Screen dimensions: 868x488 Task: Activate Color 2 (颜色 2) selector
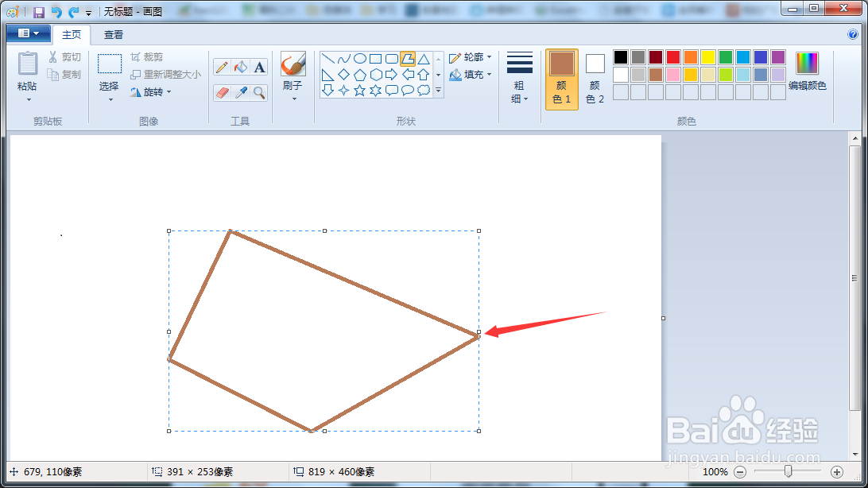tap(595, 79)
